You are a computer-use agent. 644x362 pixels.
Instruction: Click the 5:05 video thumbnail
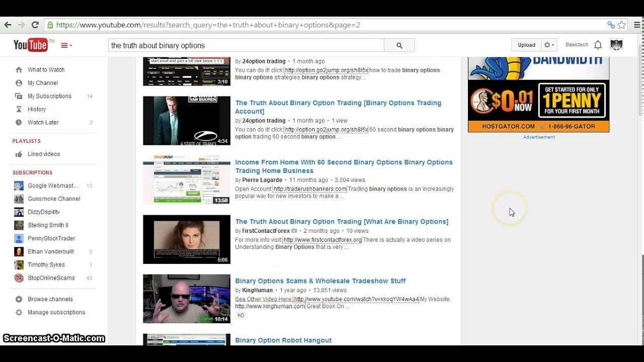click(187, 239)
